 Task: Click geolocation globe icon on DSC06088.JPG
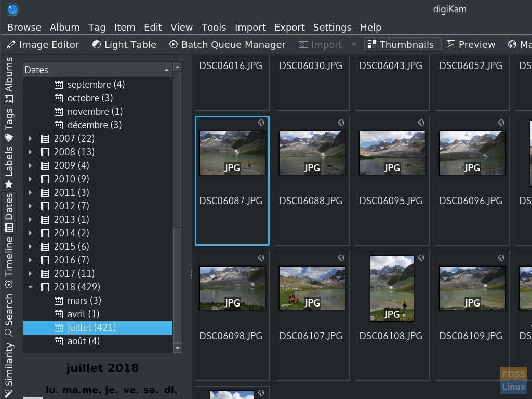[341, 123]
